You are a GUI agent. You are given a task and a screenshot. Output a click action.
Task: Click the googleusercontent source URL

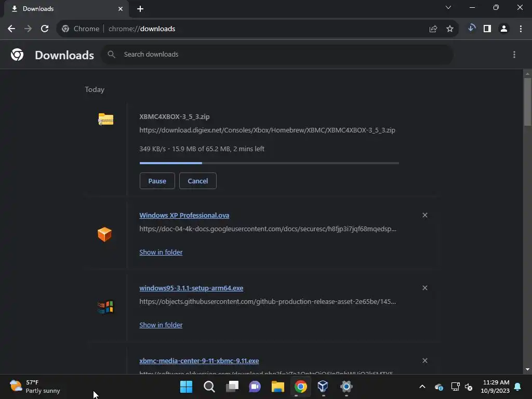tap(268, 229)
